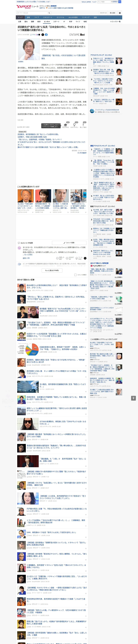The height and width of the screenshot is (644, 138).
Task: Open article トランプ大統領は「自分のお膝で
Action: click(56, 521)
